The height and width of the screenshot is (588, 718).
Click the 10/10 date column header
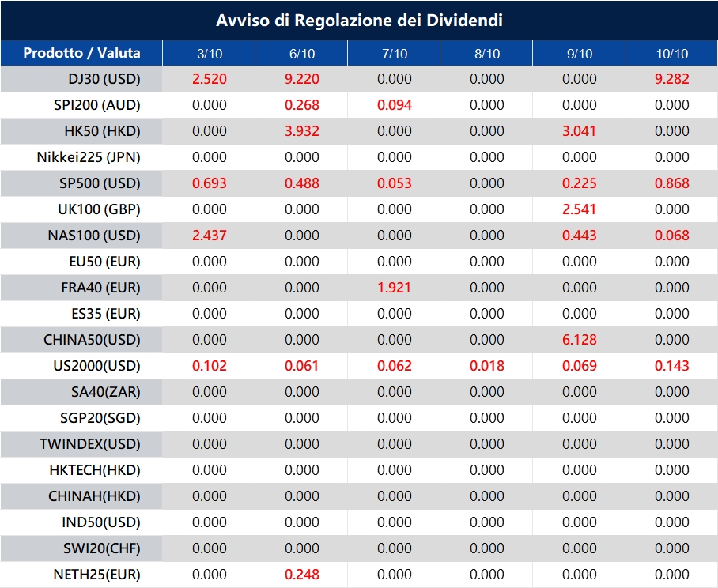pyautogui.click(x=671, y=54)
